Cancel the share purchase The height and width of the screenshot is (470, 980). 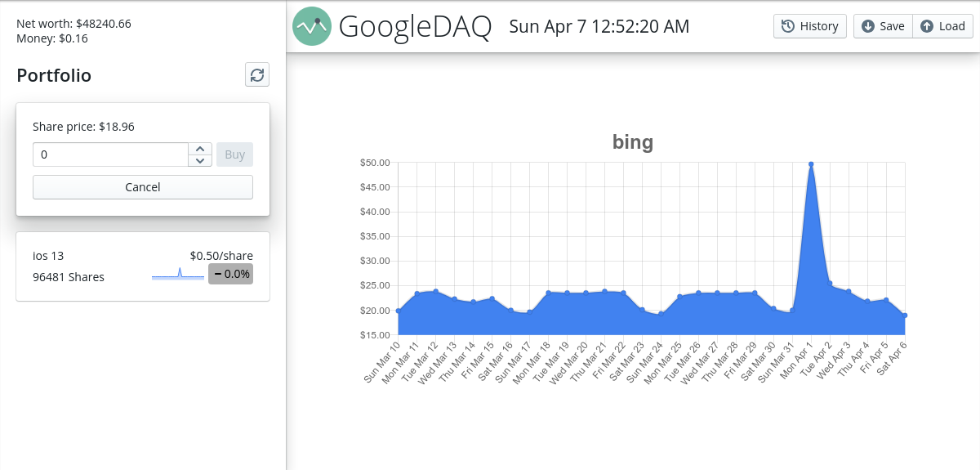[x=143, y=187]
